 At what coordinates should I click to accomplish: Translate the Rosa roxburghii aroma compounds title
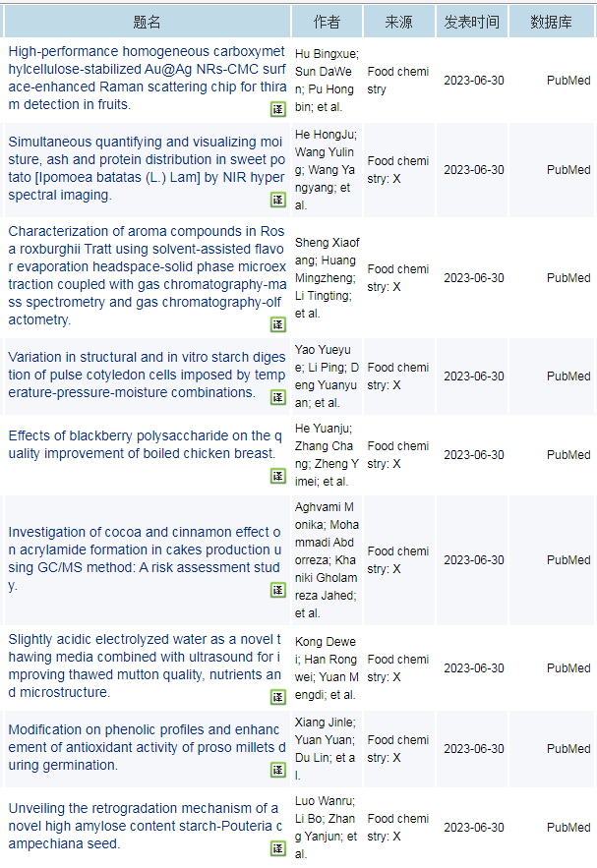tap(278, 324)
